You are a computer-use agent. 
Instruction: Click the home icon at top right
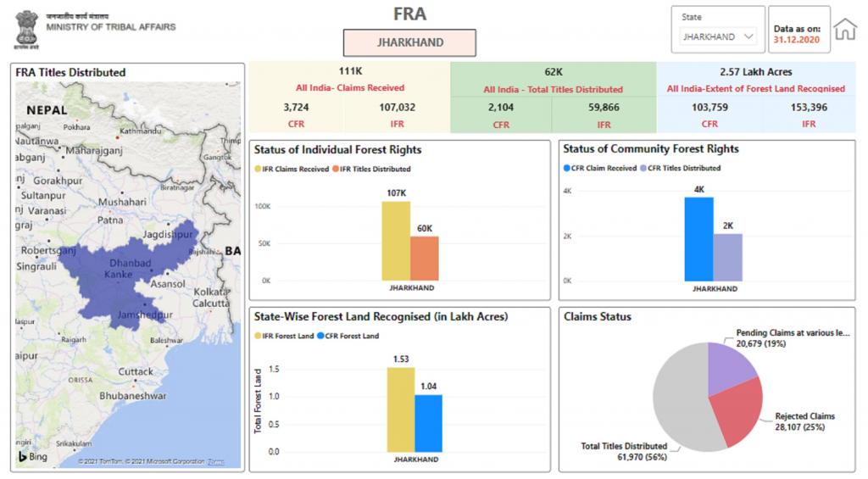coord(845,30)
